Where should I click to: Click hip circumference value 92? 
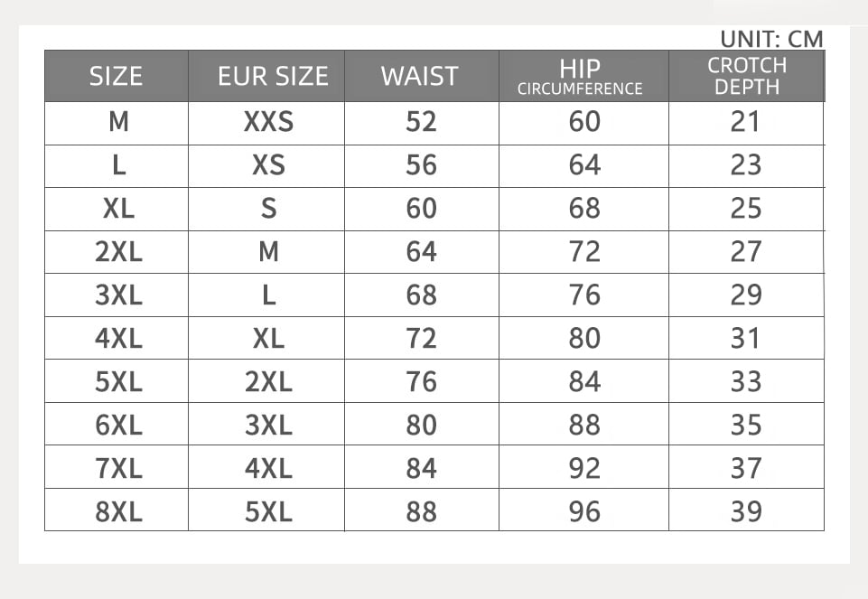(584, 469)
